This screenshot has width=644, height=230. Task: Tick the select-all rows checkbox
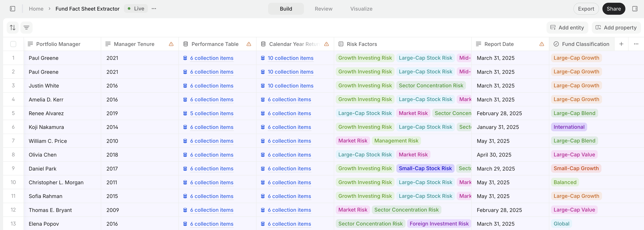pos(13,44)
